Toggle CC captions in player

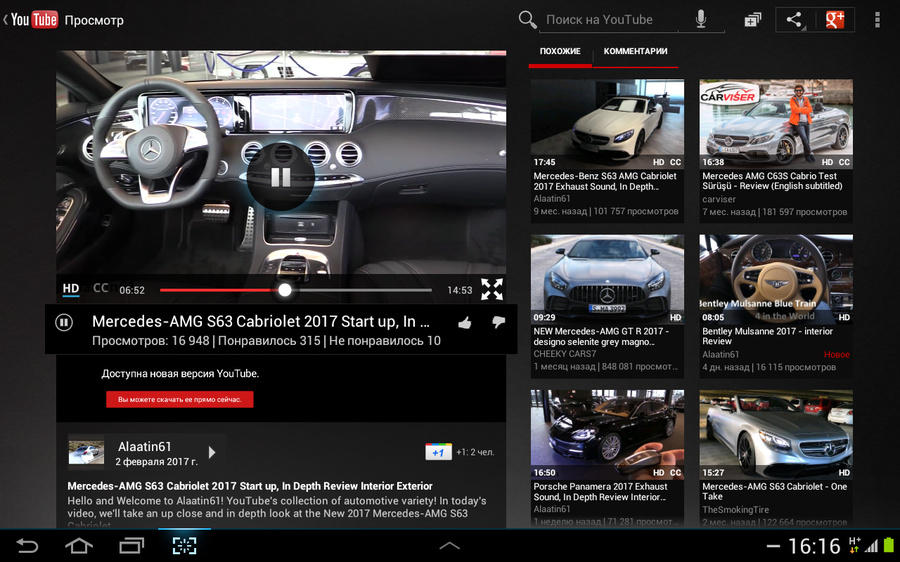[x=100, y=288]
